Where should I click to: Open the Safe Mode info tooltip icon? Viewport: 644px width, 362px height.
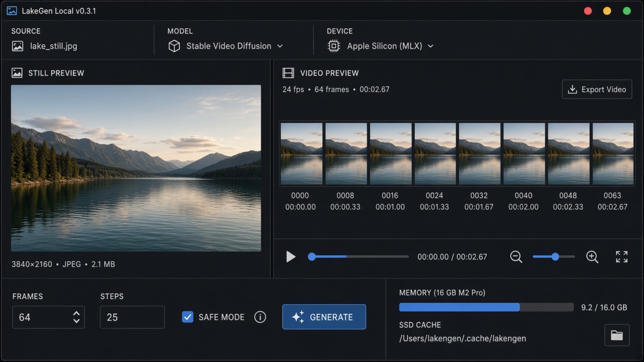(260, 317)
